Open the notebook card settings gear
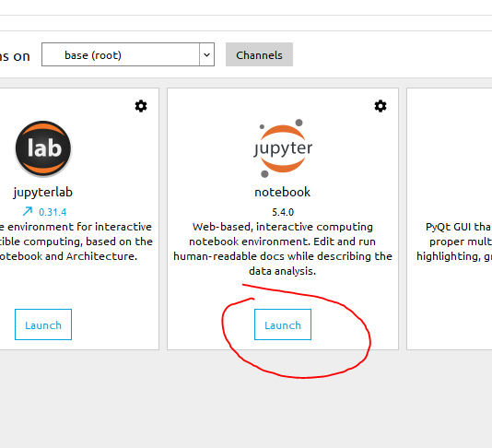The image size is (492, 448). coord(381,106)
